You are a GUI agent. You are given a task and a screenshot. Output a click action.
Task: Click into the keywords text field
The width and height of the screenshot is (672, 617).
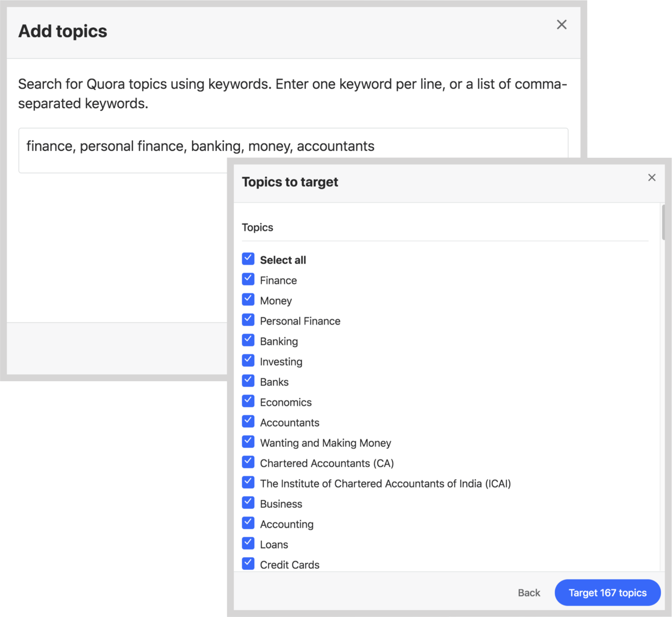(x=122, y=150)
